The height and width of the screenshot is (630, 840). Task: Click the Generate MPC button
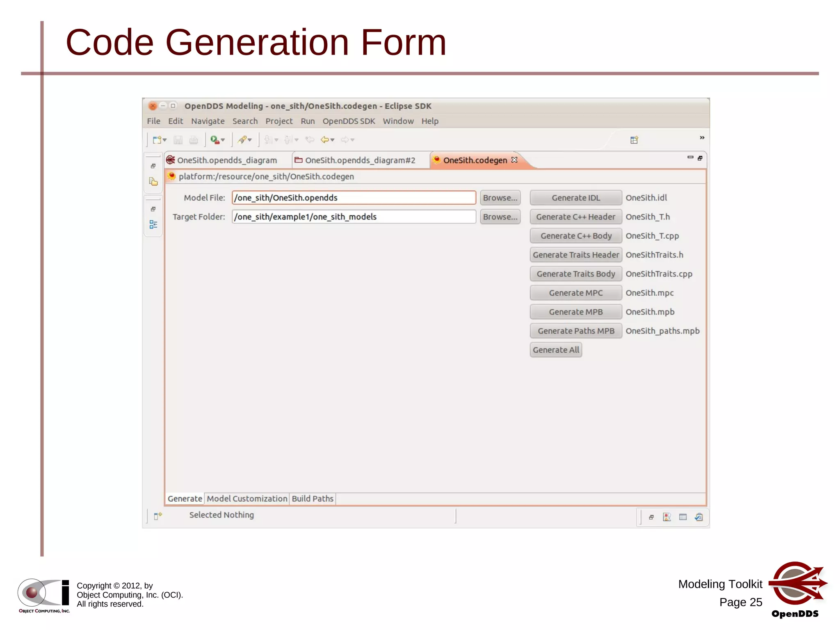click(x=576, y=293)
